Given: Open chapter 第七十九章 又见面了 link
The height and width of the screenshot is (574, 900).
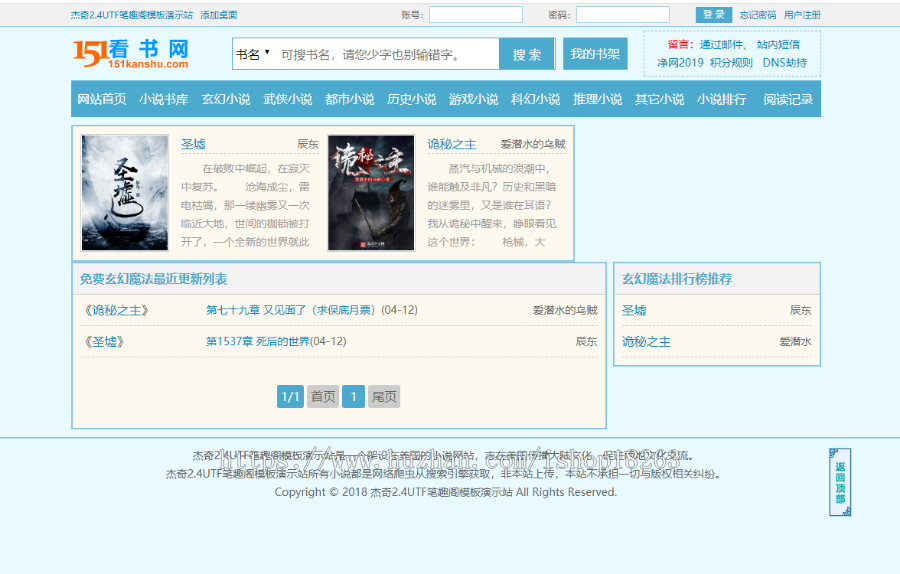Looking at the screenshot, I should point(290,310).
